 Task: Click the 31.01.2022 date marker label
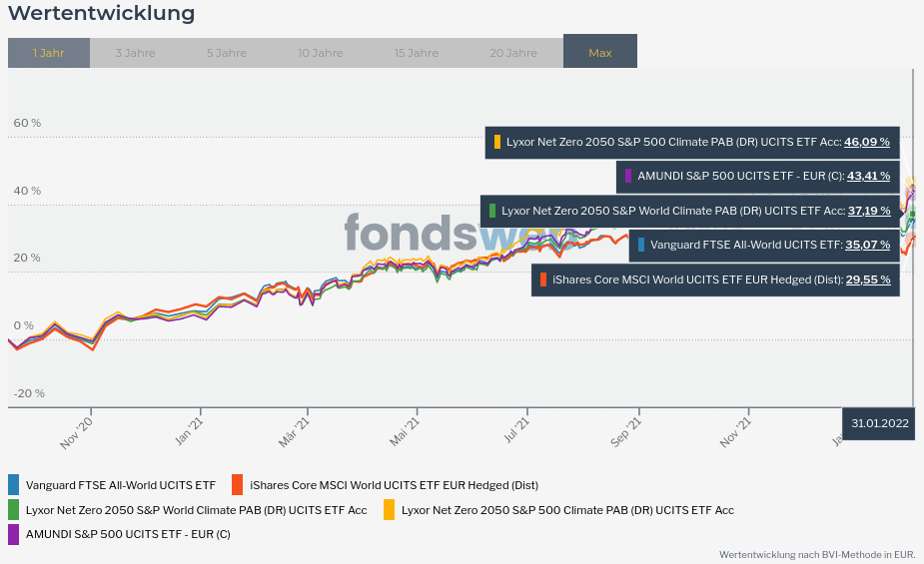pos(880,423)
